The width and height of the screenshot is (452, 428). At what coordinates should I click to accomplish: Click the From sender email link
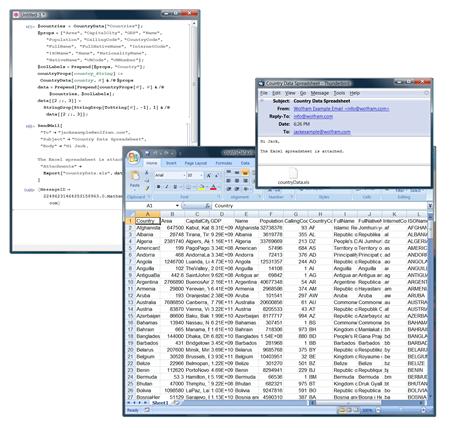coord(341,109)
